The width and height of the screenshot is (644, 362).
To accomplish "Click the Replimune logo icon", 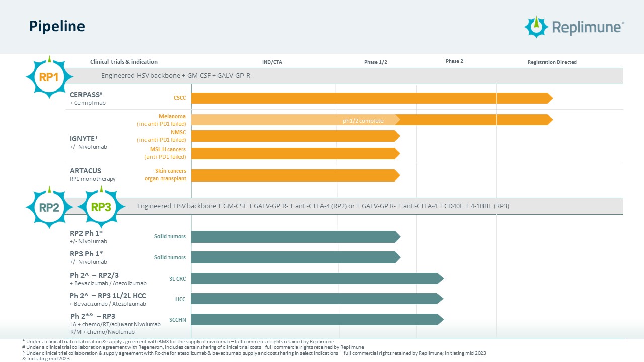I will click(x=536, y=27).
